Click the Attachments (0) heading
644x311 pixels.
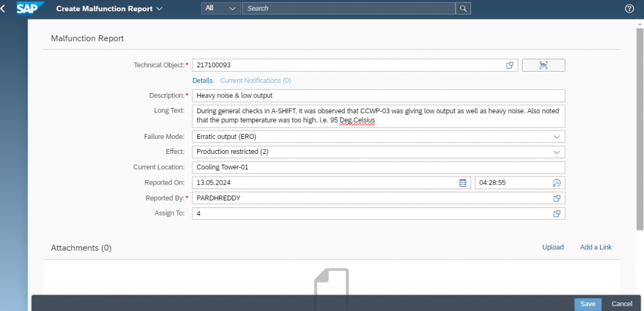click(x=81, y=248)
